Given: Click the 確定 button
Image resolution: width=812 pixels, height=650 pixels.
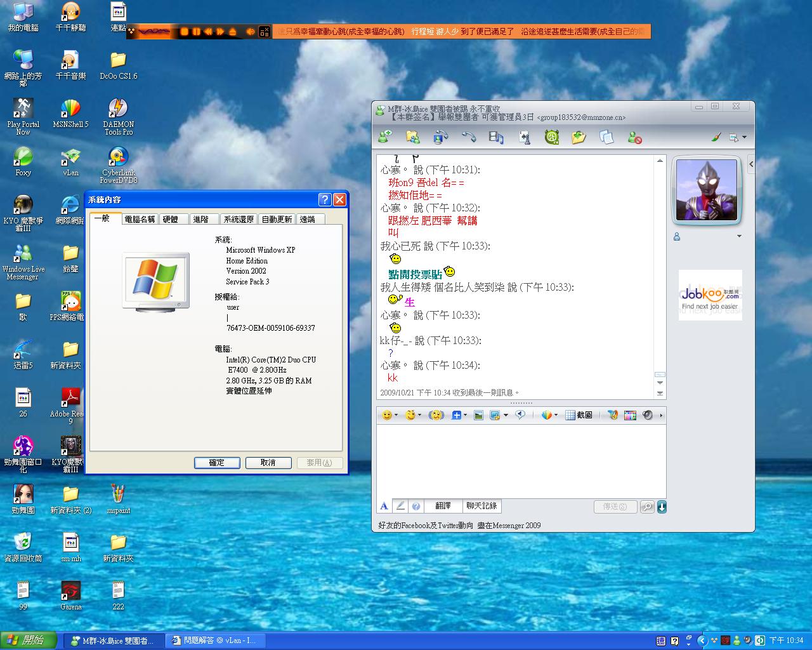Looking at the screenshot, I should coord(217,463).
